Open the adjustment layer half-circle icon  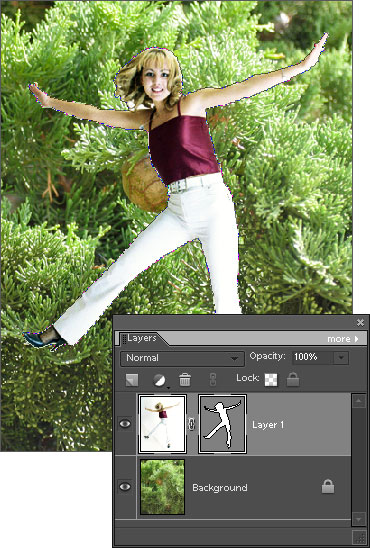(x=160, y=380)
